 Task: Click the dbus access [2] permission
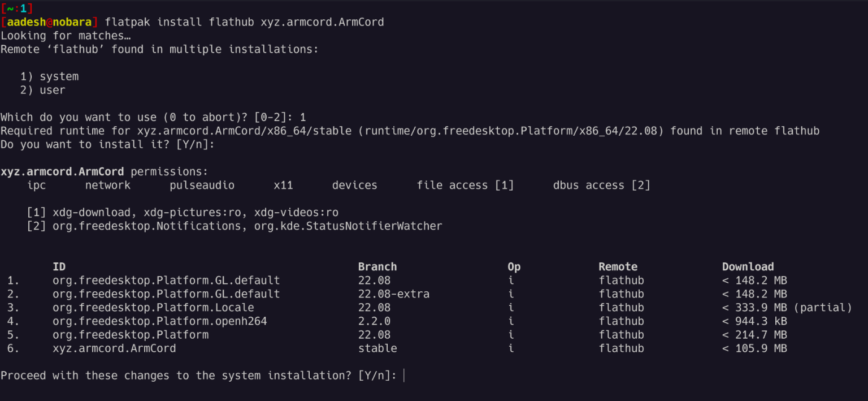coord(601,185)
